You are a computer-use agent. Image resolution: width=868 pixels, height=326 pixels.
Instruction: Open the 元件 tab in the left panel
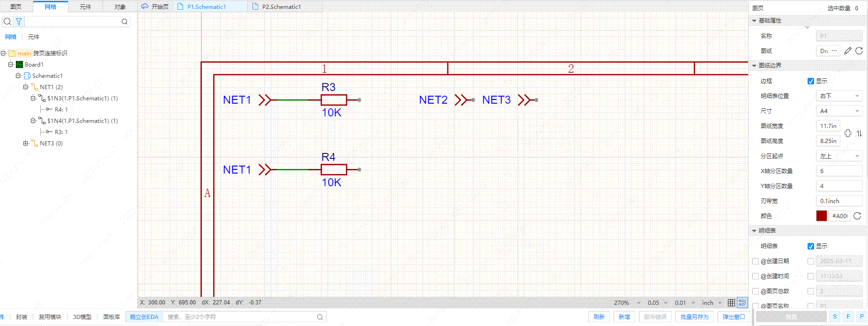(x=85, y=7)
